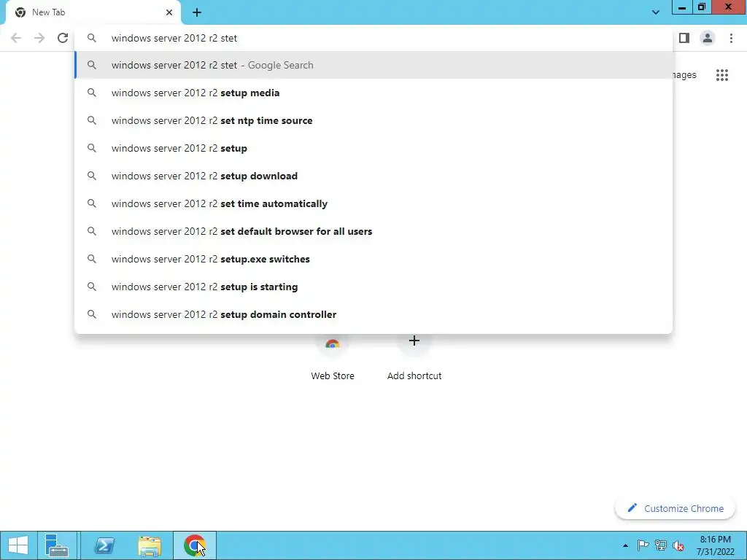Click the magnifier icon beside 'setup media'
Screen dimensions: 747x560
point(91,93)
